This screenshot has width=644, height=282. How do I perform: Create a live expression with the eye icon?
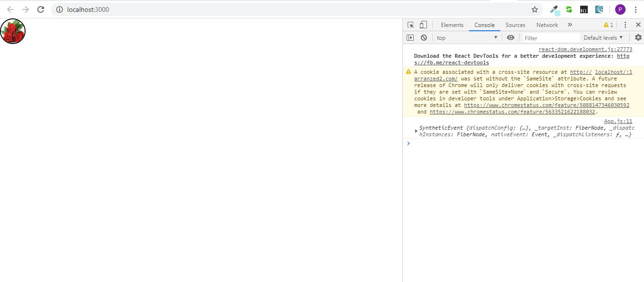[x=510, y=37]
